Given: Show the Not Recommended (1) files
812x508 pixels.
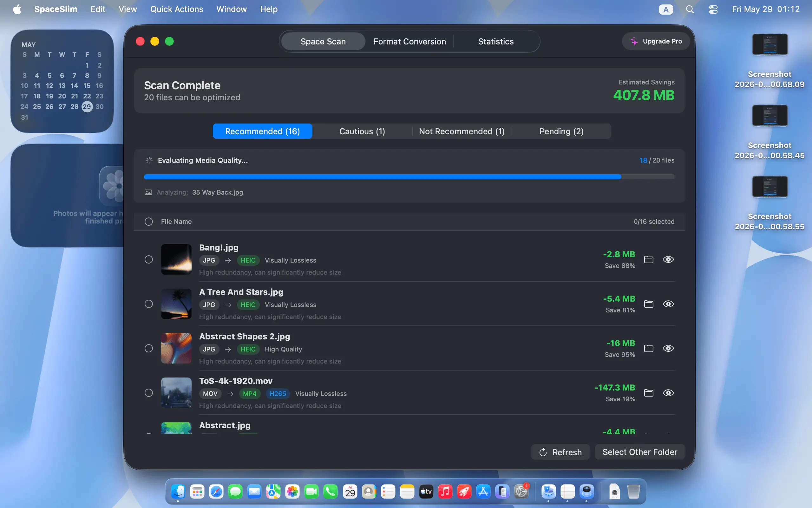Looking at the screenshot, I should click(x=462, y=131).
